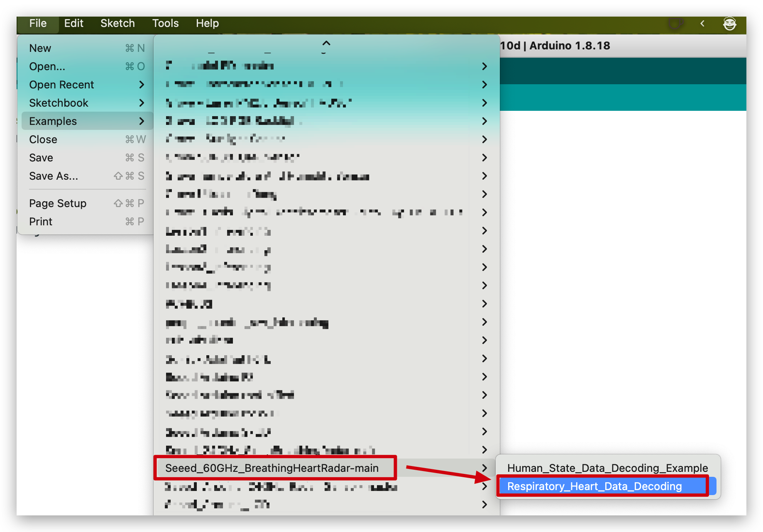Screen dimensions: 763x532
Task: Open the Help menu
Action: [207, 23]
